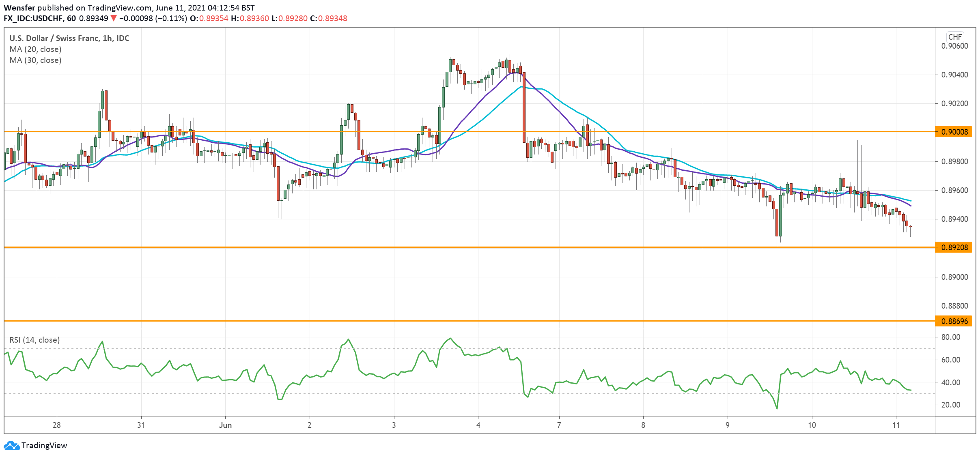Select the MA (30, close) indicator legend
980x457 pixels.
click(35, 60)
